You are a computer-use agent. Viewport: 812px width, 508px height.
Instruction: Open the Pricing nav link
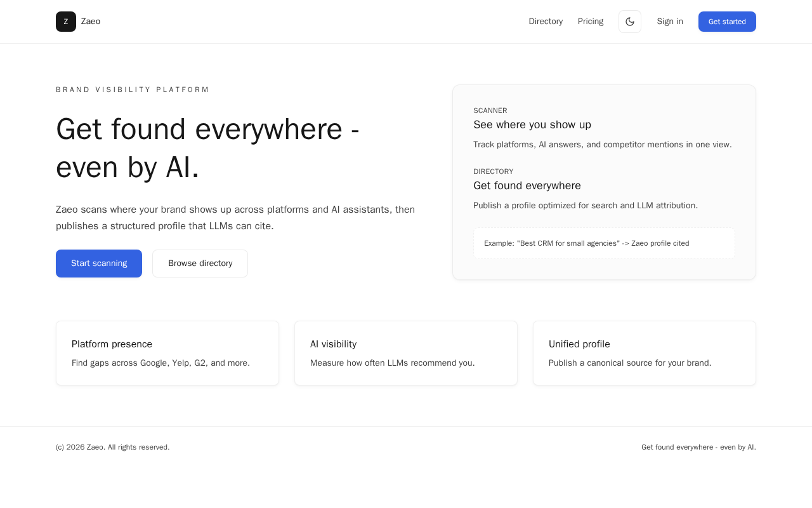[x=591, y=22]
